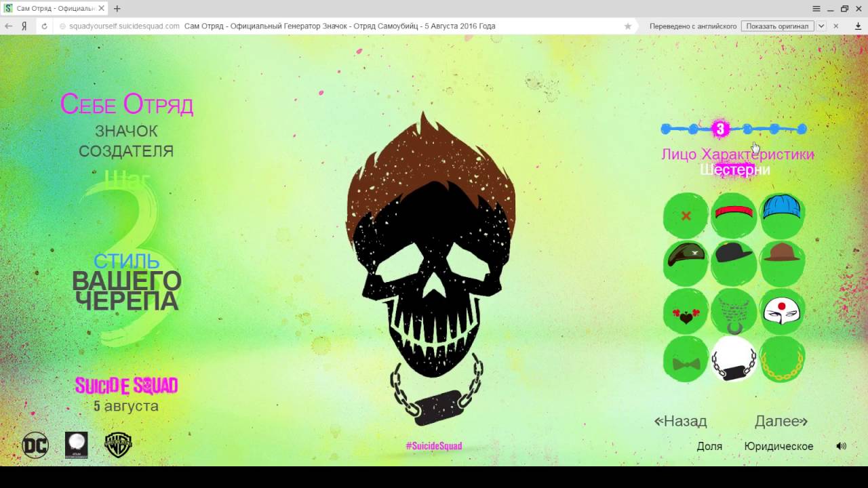Choose the silver chain with tag accessory
Screen dimensions: 868x488
[734, 359]
